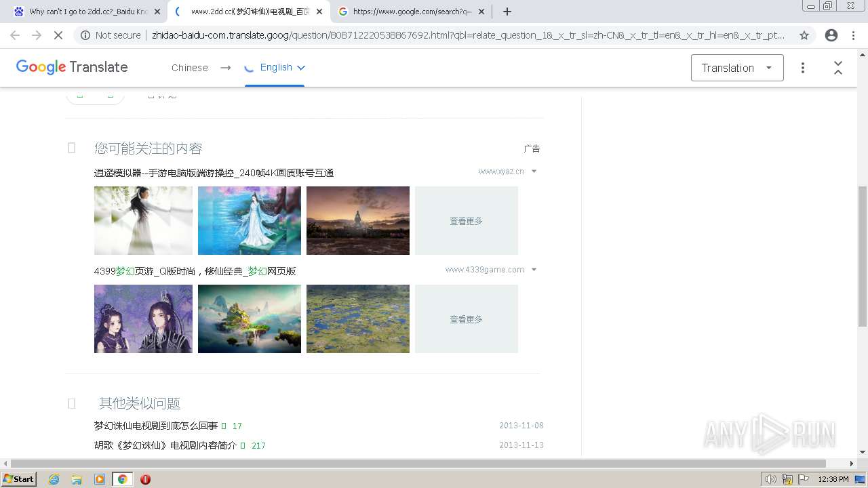Open Google Translate more options menu
The height and width of the screenshot is (488, 868).
pyautogui.click(x=803, y=68)
